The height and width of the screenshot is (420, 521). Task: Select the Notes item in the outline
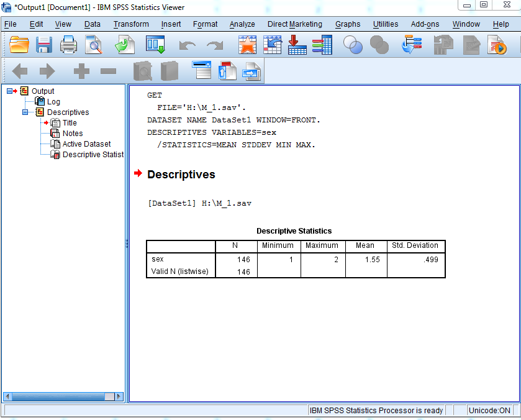coord(73,134)
